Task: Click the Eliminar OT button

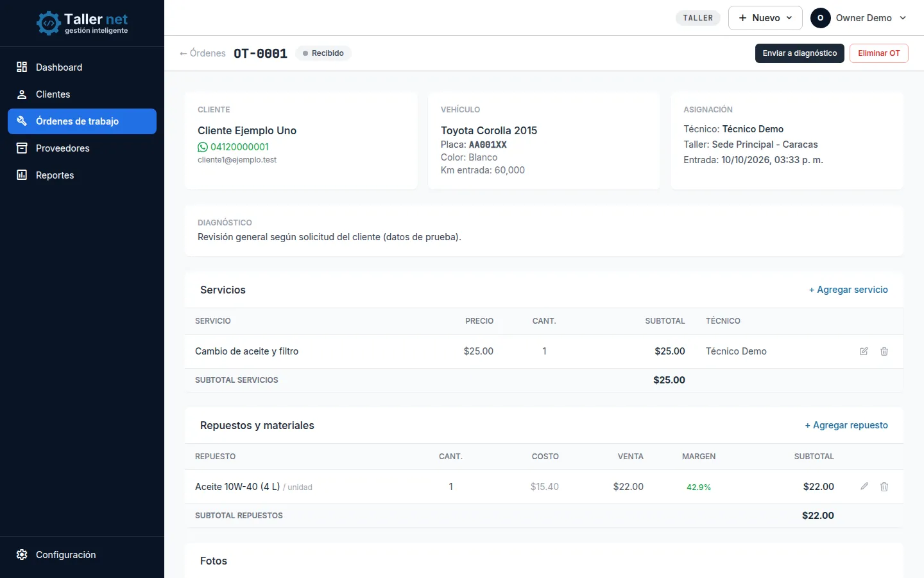Action: click(x=879, y=53)
